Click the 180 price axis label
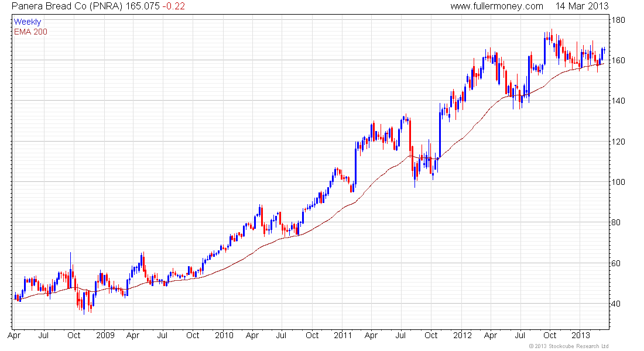The width and height of the screenshot is (644, 351). pos(618,20)
